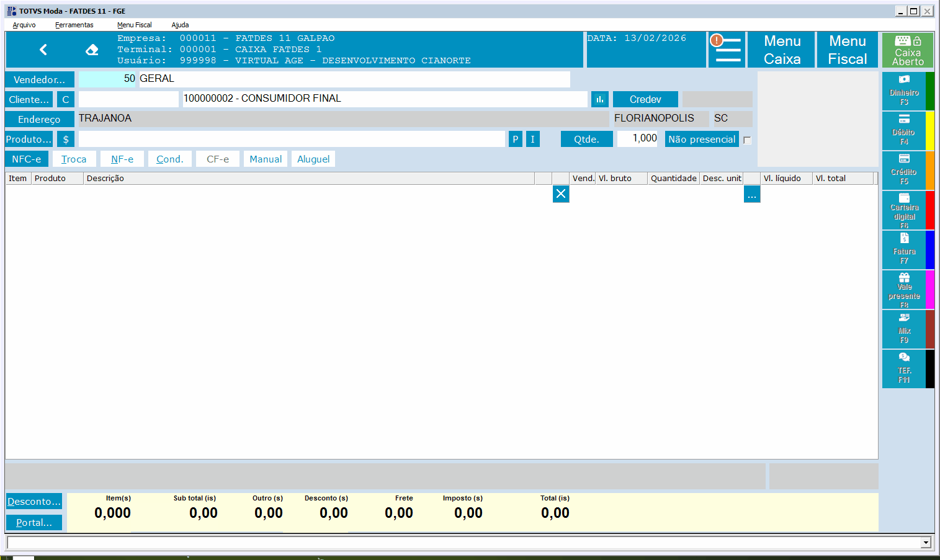Viewport: 940px width, 560px height.
Task: Open the Menu Fiscal menu bar item
Action: pyautogui.click(x=134, y=25)
